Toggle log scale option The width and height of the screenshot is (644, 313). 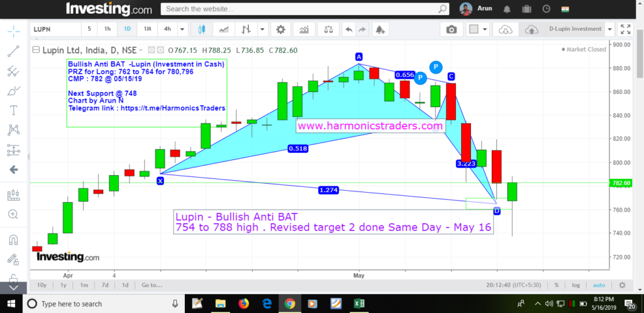(575, 285)
